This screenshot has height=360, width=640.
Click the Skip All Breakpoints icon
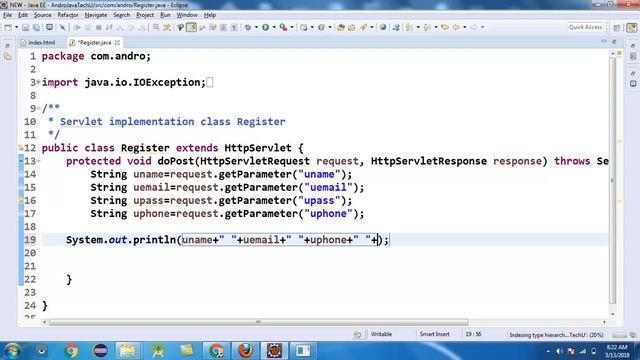(x=62, y=27)
